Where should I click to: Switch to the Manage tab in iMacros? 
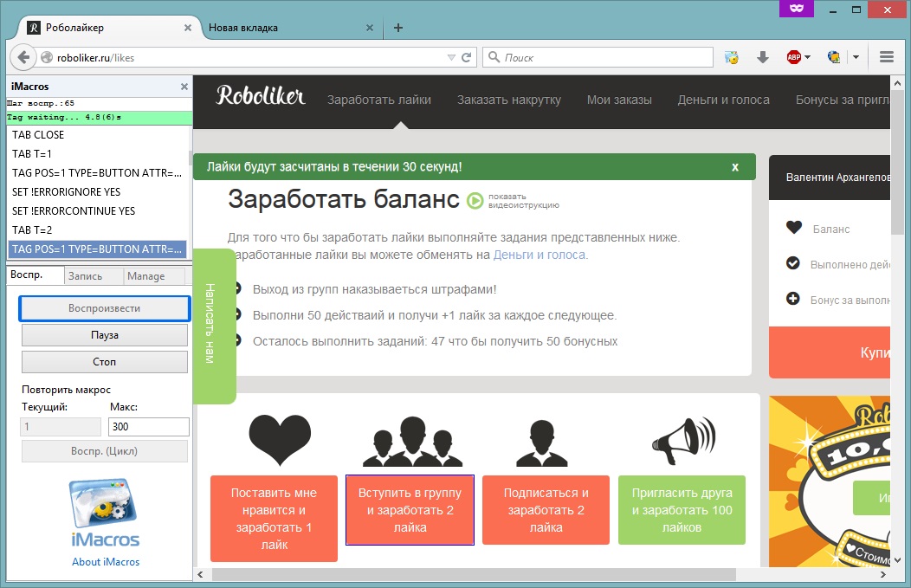pyautogui.click(x=145, y=276)
